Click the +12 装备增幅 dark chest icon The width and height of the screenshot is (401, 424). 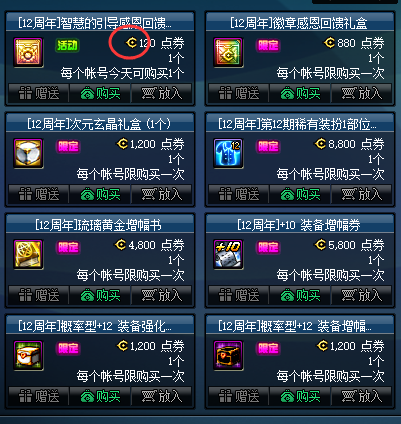tap(228, 355)
